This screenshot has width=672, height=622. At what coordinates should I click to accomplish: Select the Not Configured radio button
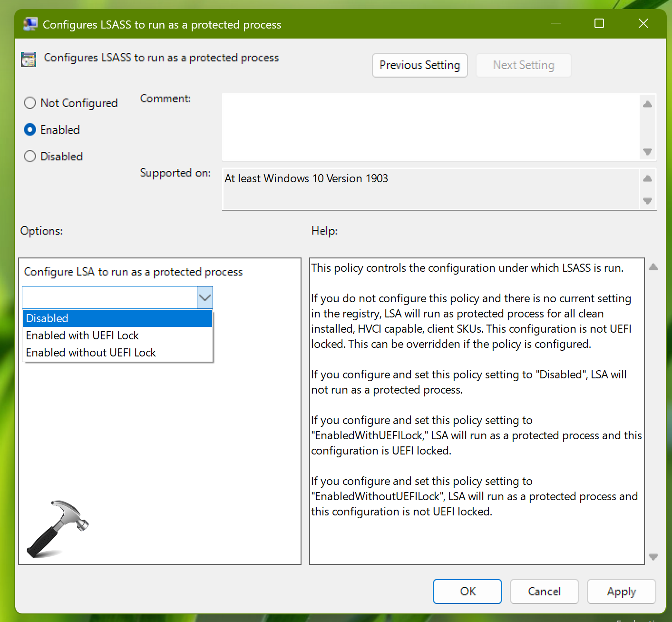[x=30, y=103]
